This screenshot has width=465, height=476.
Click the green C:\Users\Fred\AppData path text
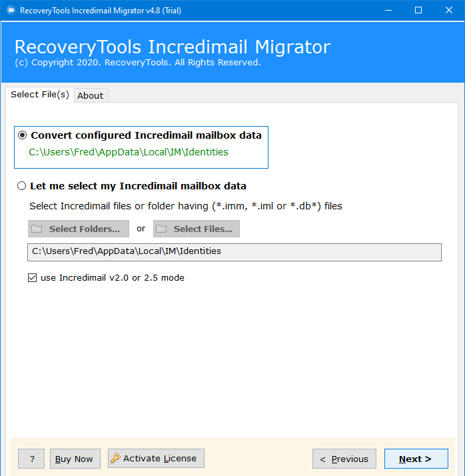pos(129,152)
